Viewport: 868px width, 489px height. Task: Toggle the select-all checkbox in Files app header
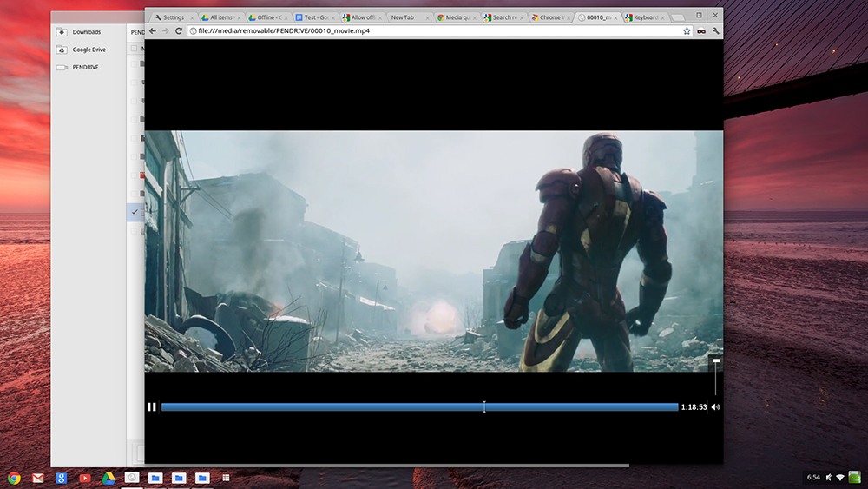tap(134, 49)
